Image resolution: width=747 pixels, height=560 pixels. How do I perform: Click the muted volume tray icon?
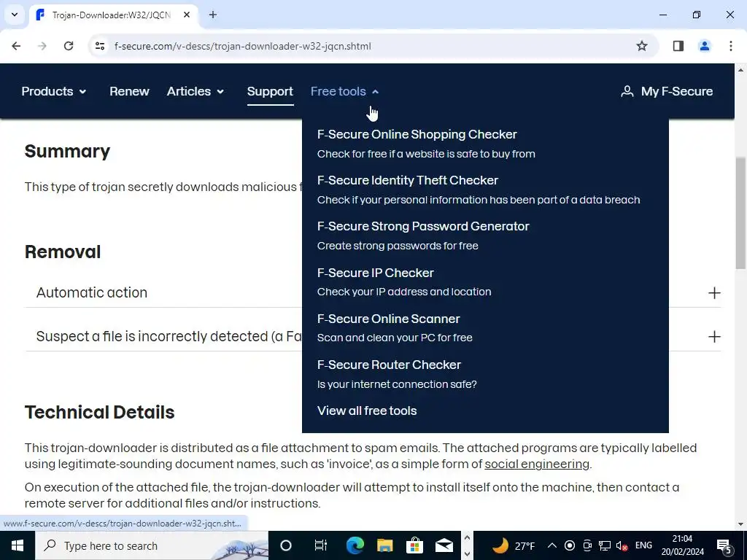point(622,545)
